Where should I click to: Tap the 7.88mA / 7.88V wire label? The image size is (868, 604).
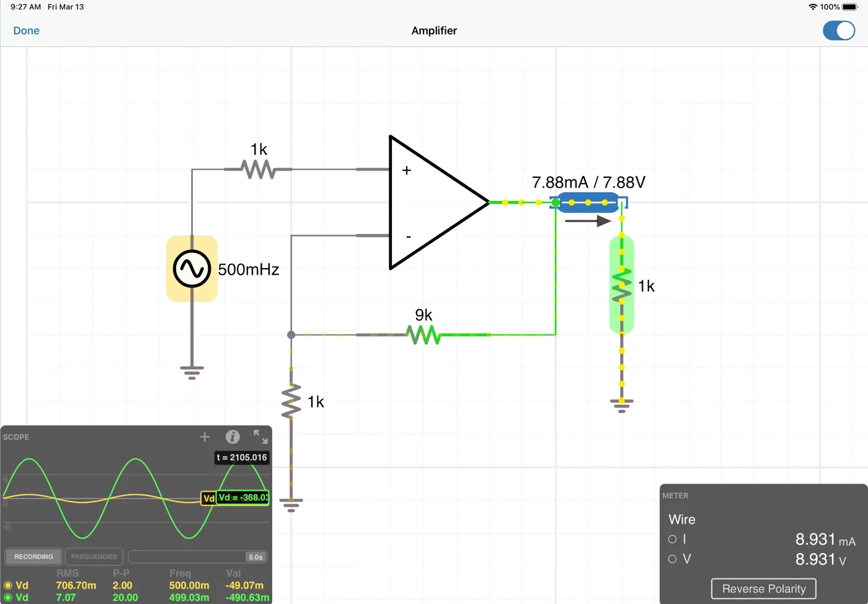pos(588,182)
